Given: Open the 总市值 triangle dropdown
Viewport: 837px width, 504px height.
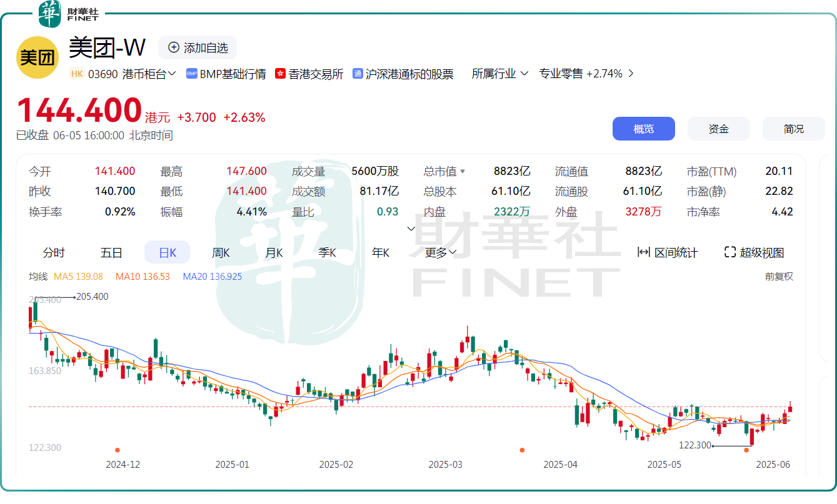Looking at the screenshot, I should coord(463,171).
